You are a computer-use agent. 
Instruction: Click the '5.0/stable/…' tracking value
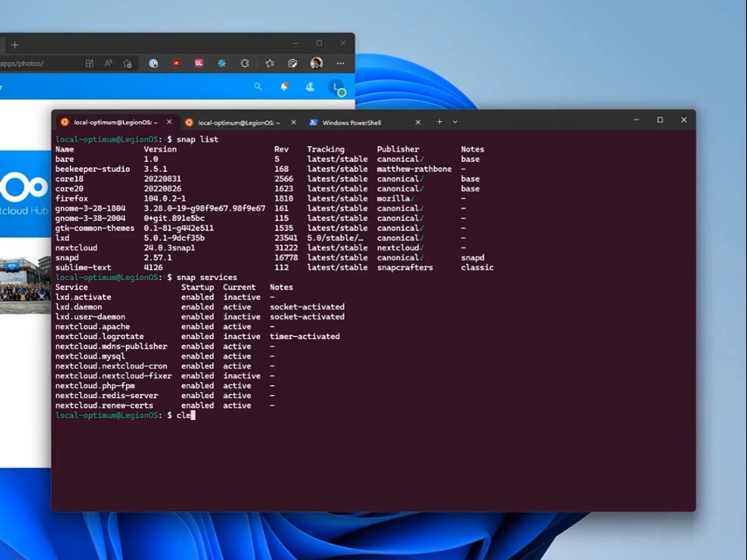click(x=335, y=238)
